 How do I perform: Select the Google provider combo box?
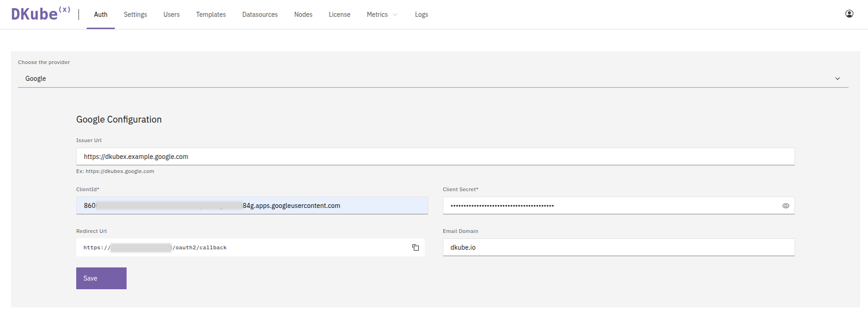click(x=427, y=79)
